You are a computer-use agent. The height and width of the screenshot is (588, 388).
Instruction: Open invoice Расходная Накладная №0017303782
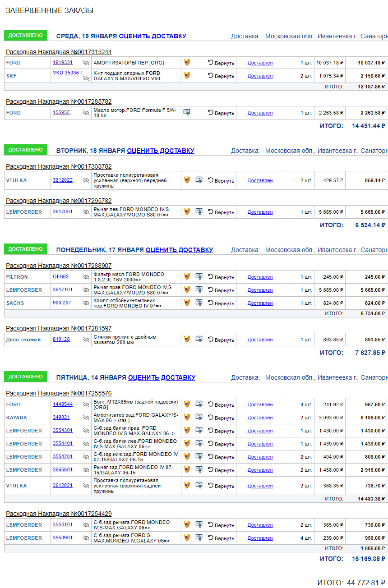point(59,166)
